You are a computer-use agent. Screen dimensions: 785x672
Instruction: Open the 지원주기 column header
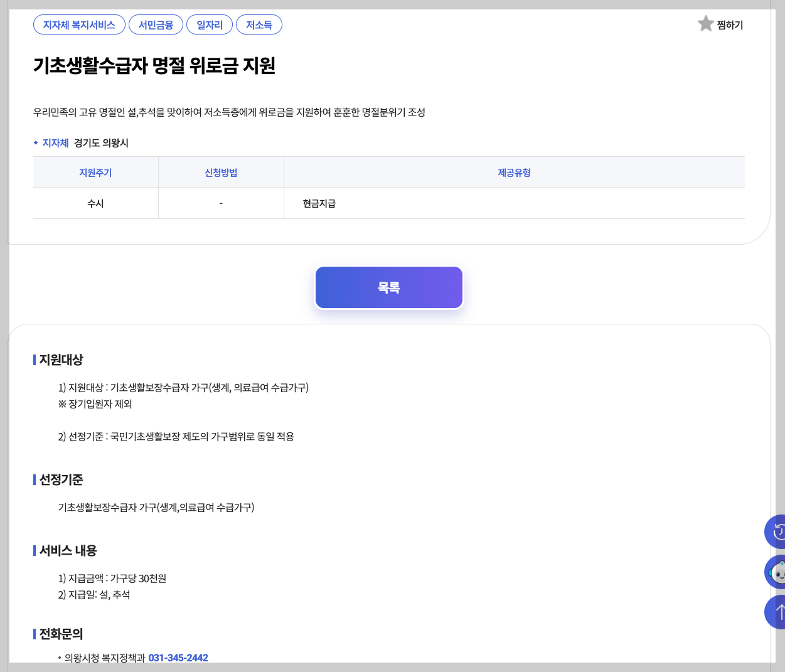tap(95, 173)
